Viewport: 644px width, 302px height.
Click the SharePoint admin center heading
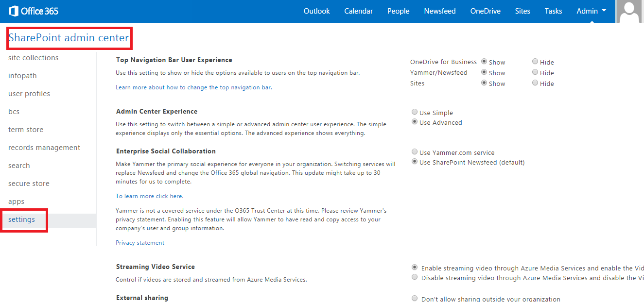[x=69, y=38]
